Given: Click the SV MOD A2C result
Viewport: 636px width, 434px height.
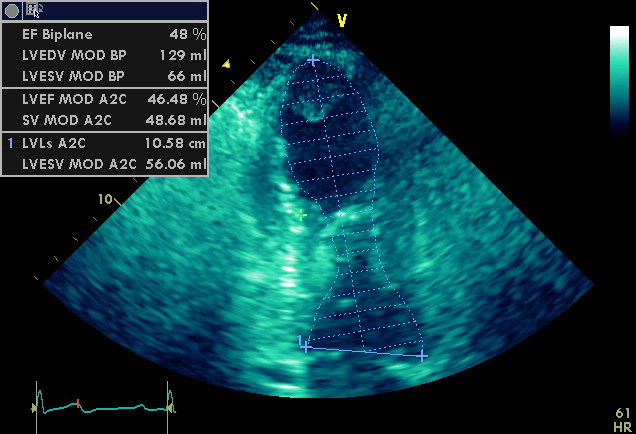Looking at the screenshot, I should pyautogui.click(x=105, y=120).
